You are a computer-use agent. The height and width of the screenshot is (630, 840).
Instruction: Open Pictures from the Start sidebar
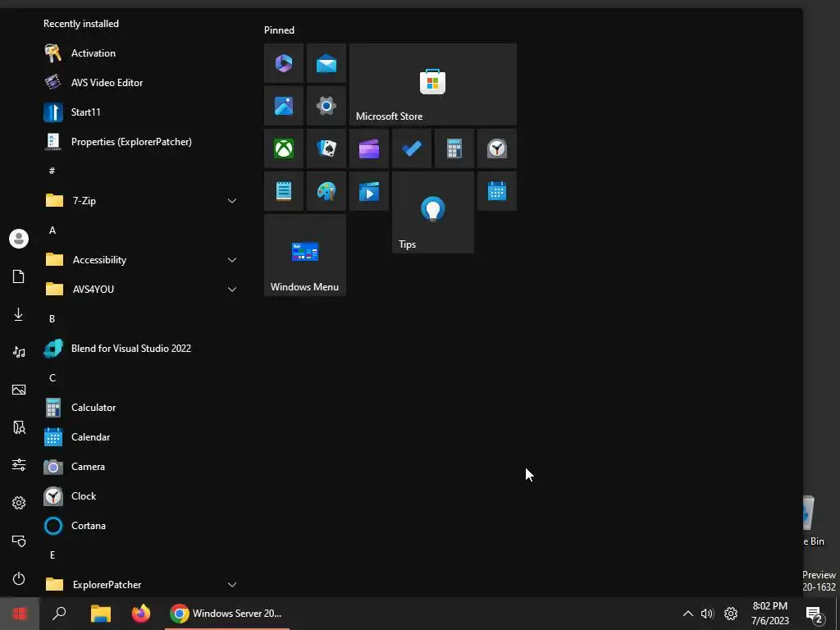(19, 390)
